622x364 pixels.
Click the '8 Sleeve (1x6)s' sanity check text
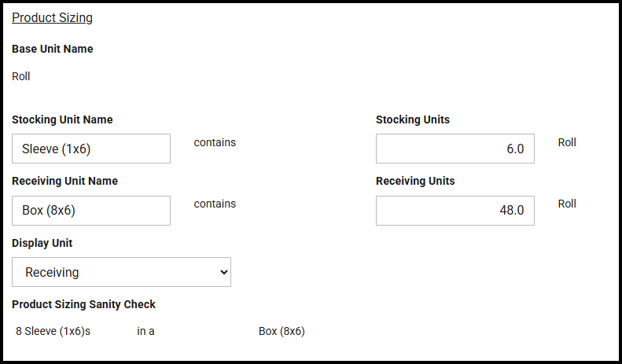[x=53, y=331]
